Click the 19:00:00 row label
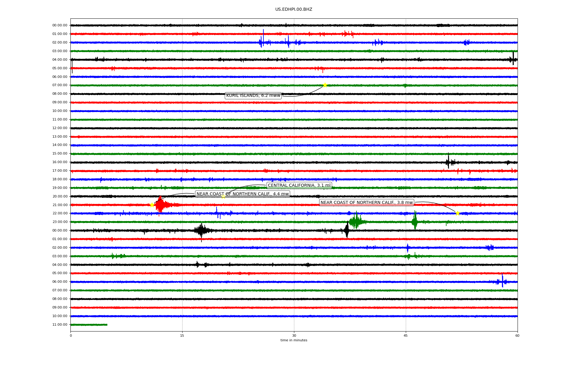The height and width of the screenshot is (368, 588). click(x=60, y=188)
